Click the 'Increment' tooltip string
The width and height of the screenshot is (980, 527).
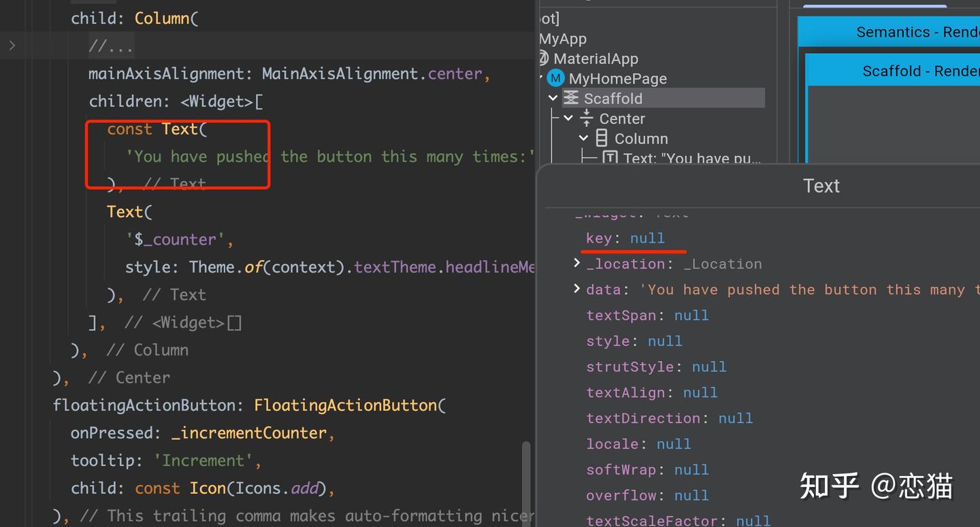203,461
